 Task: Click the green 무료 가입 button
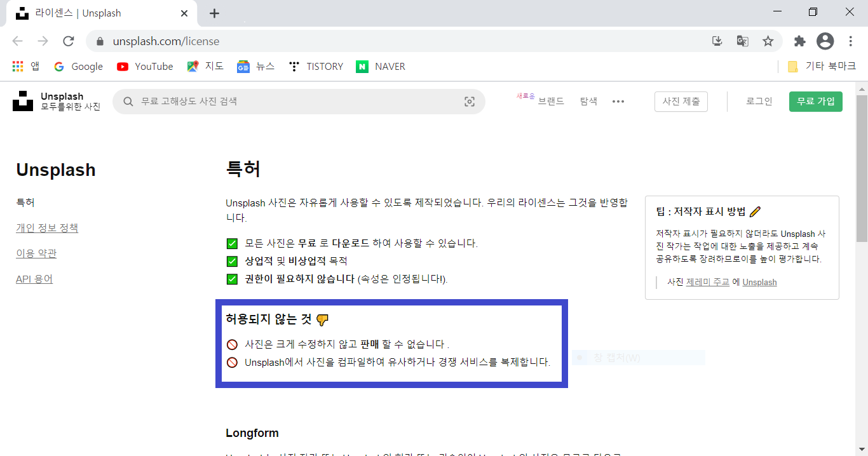(x=816, y=102)
